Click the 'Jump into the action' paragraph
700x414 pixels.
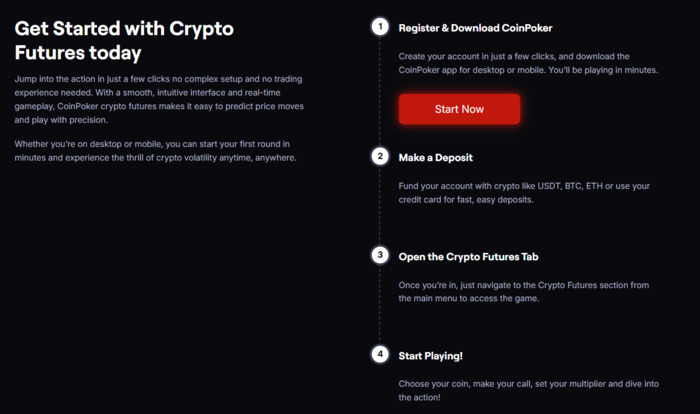(x=159, y=99)
